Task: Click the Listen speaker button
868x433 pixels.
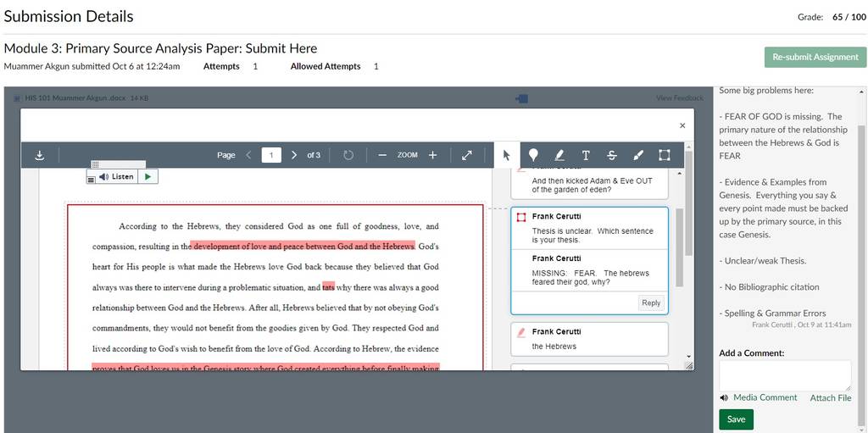Action: tap(117, 176)
